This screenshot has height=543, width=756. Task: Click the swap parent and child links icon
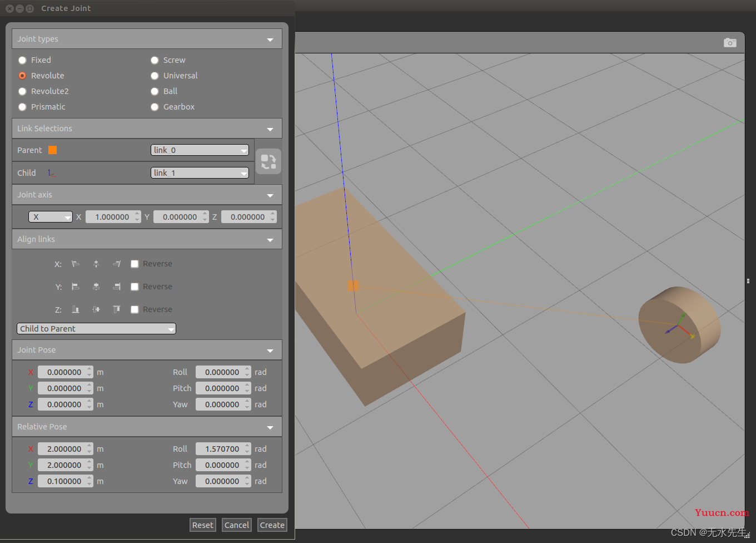coord(268,161)
